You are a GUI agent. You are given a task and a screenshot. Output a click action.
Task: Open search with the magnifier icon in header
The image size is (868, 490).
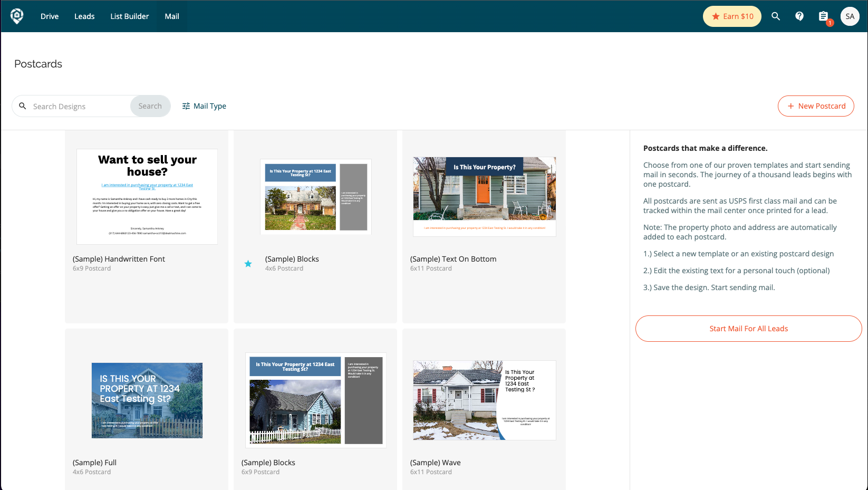pos(775,16)
